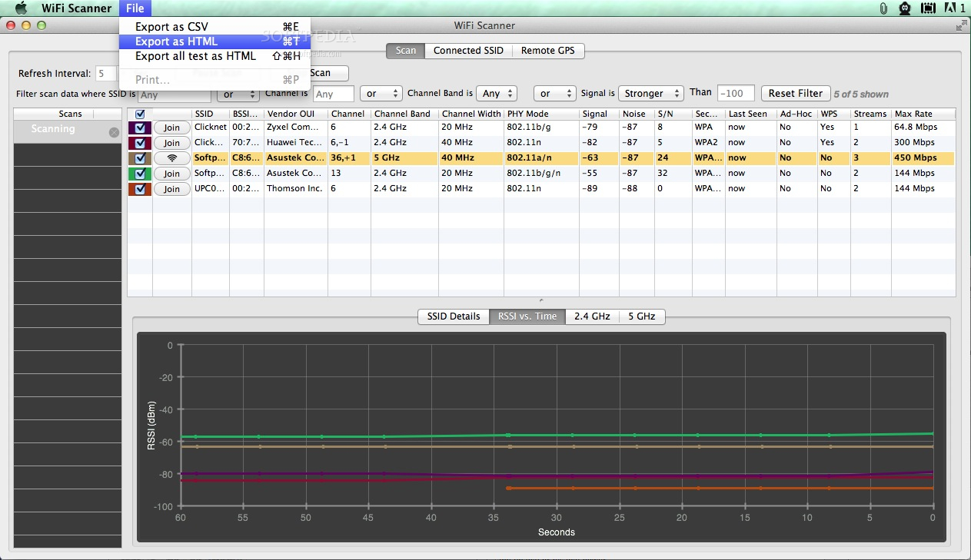Click the -100 signal threshold field

click(x=735, y=92)
